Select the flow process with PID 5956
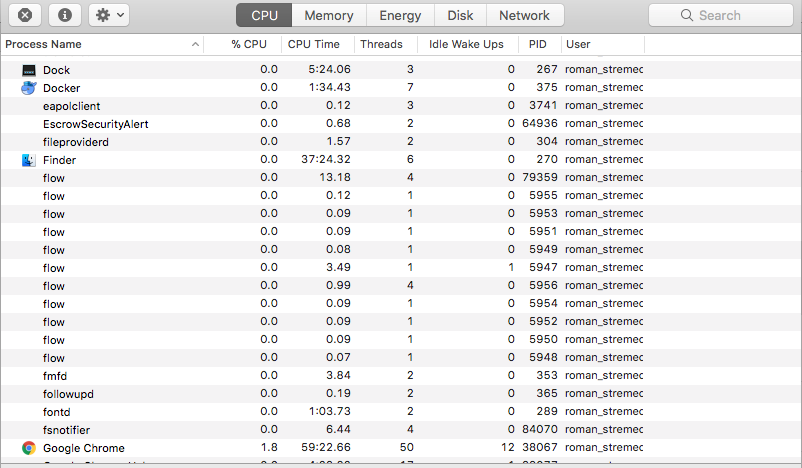The height and width of the screenshot is (468, 802). tap(54, 286)
